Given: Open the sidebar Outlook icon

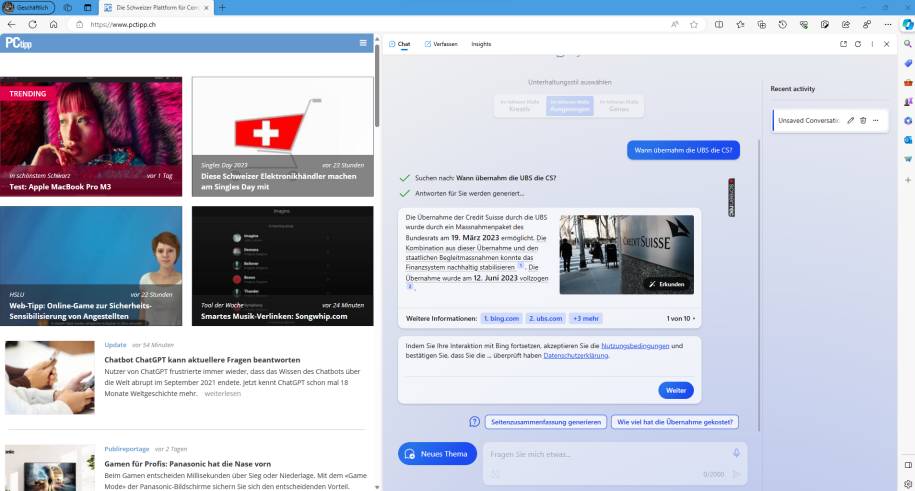Looking at the screenshot, I should pyautogui.click(x=907, y=140).
